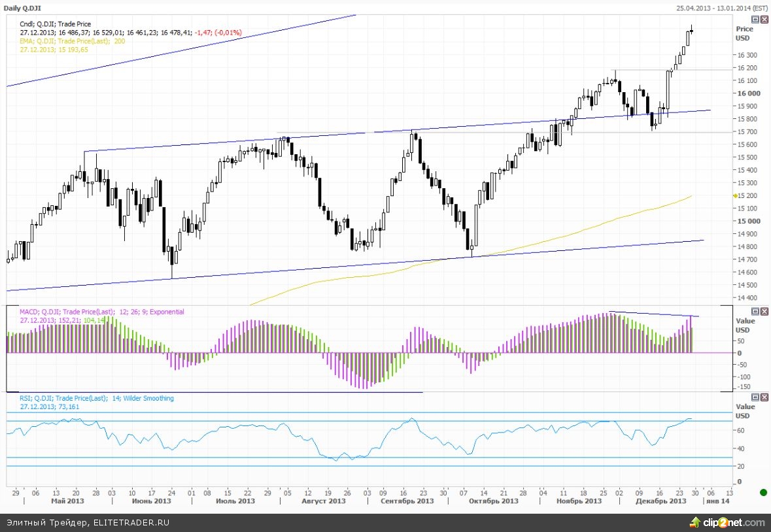Close the RSI indicator panel

[x=764, y=397]
